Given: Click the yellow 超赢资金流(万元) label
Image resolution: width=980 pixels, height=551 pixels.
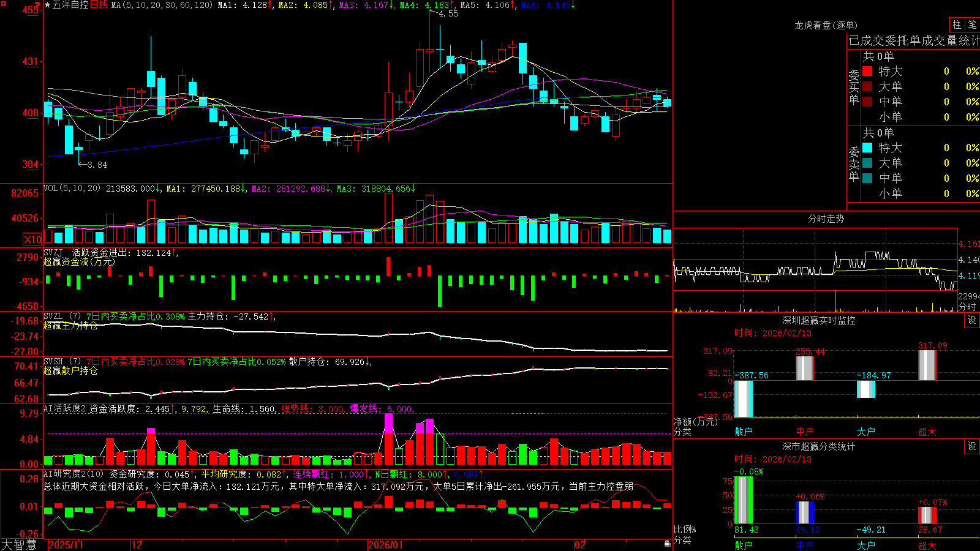Looking at the screenshot, I should point(79,262).
